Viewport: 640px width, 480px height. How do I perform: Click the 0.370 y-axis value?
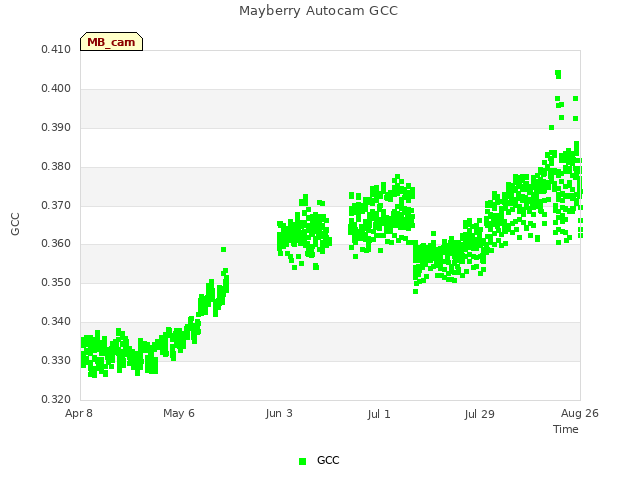coord(56,205)
